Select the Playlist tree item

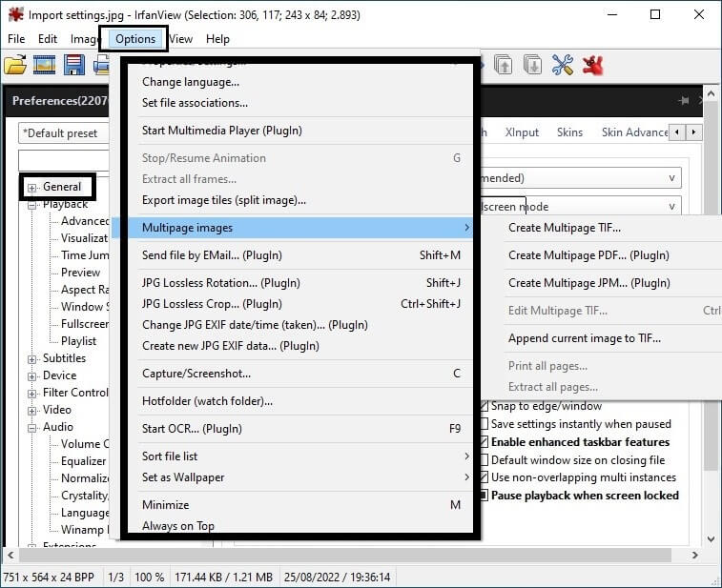(x=79, y=341)
